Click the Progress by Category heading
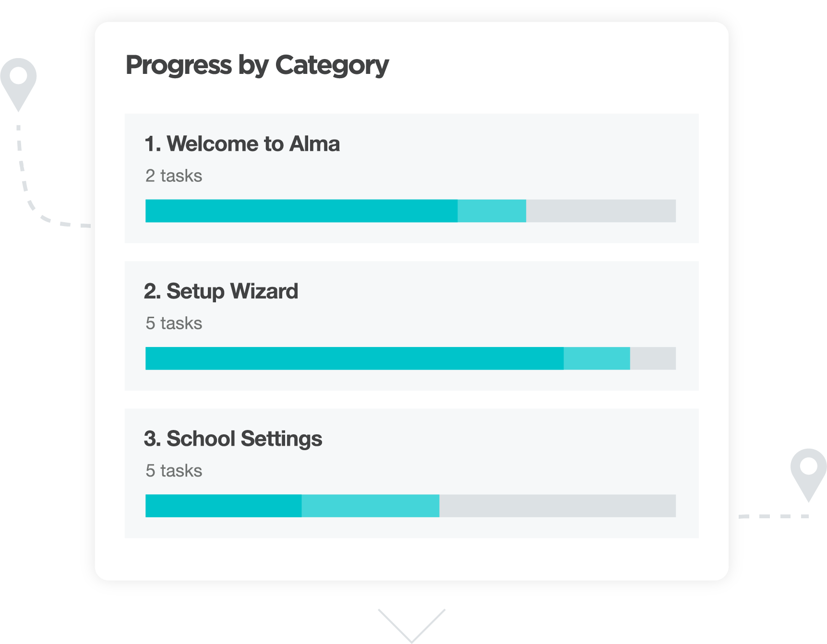Viewport: 827px width, 644px height. pos(257,65)
